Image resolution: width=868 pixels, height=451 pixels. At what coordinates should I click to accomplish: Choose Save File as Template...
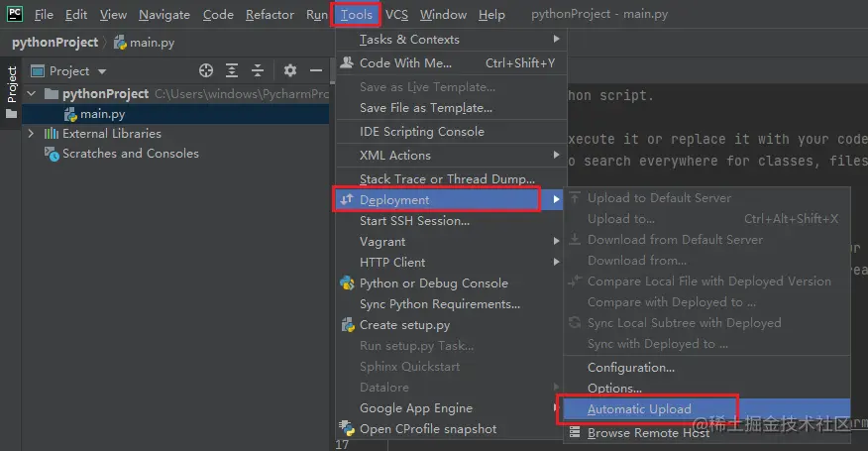451,107
